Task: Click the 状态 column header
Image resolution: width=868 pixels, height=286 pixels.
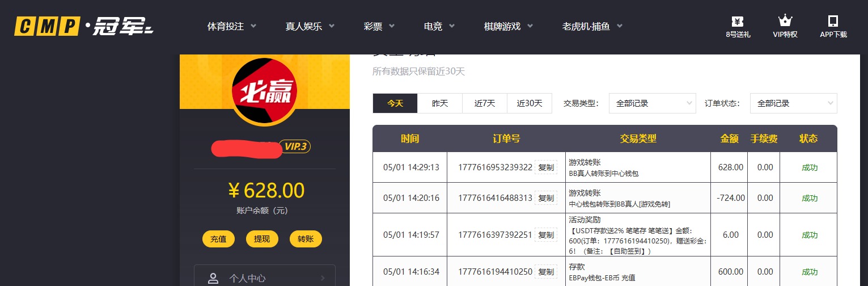Action: click(808, 138)
